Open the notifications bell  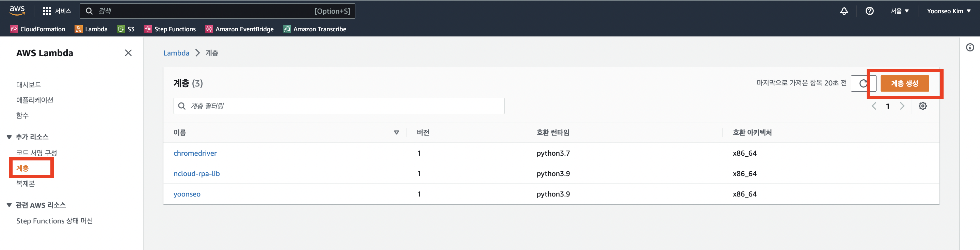pyautogui.click(x=844, y=11)
